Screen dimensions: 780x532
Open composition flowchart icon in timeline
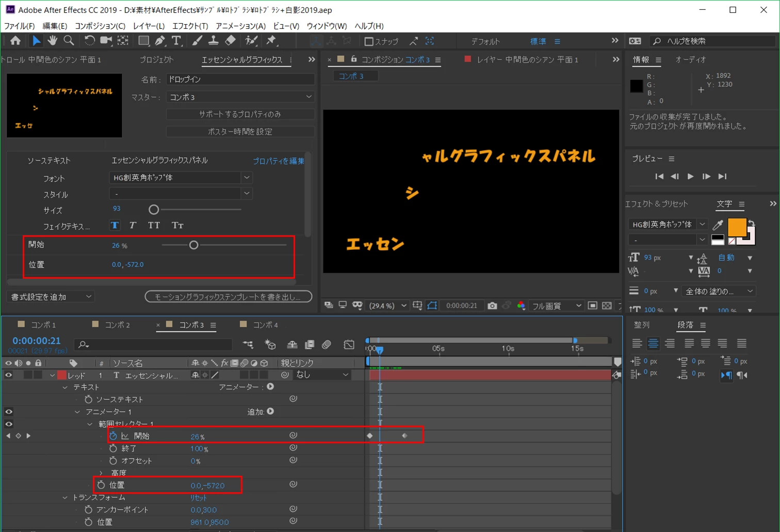click(x=248, y=345)
